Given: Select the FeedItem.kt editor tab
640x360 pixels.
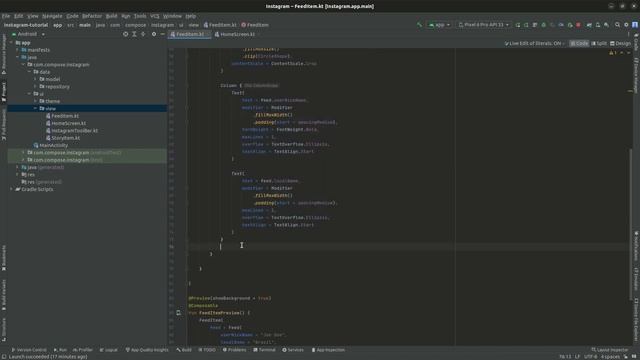Looking at the screenshot, I should [190, 34].
